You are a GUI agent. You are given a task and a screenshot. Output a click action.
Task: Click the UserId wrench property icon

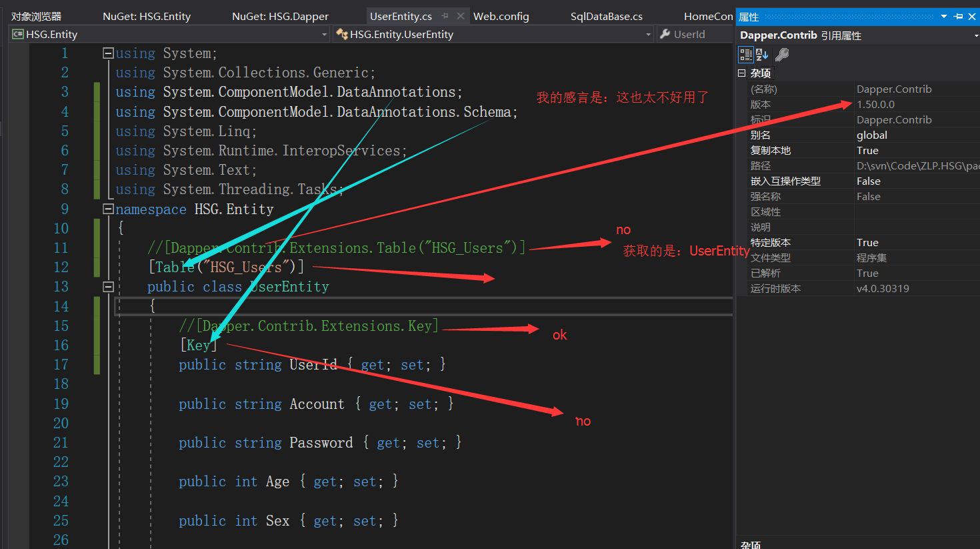point(665,34)
